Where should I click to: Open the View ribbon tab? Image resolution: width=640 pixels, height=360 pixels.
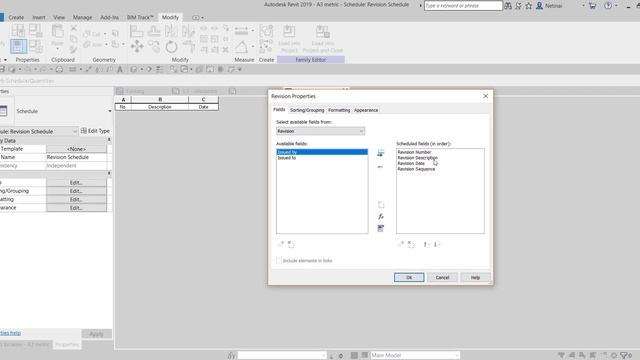pyautogui.click(x=59, y=18)
